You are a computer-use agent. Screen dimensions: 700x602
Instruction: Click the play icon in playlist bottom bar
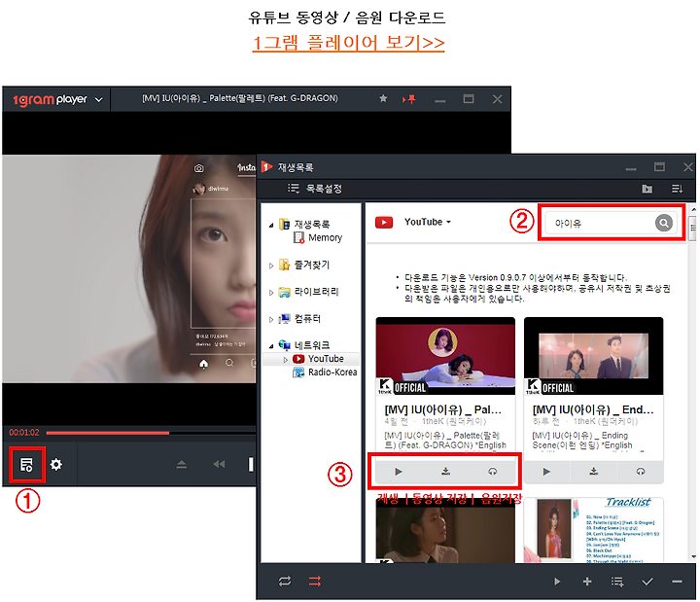557,582
